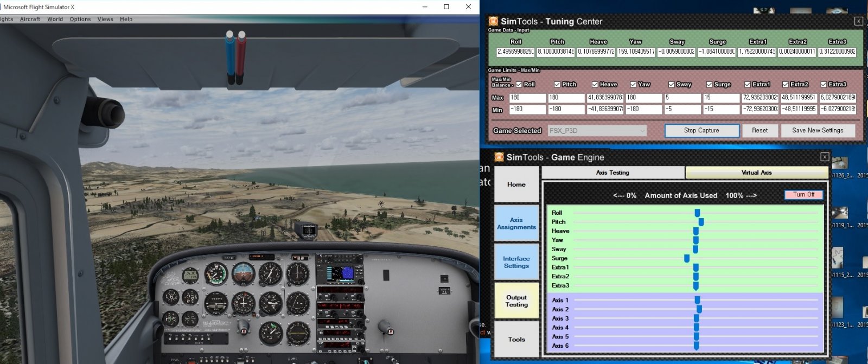Image resolution: width=868 pixels, height=364 pixels.
Task: Toggle the Extra1 balance checkbox
Action: pyautogui.click(x=748, y=84)
